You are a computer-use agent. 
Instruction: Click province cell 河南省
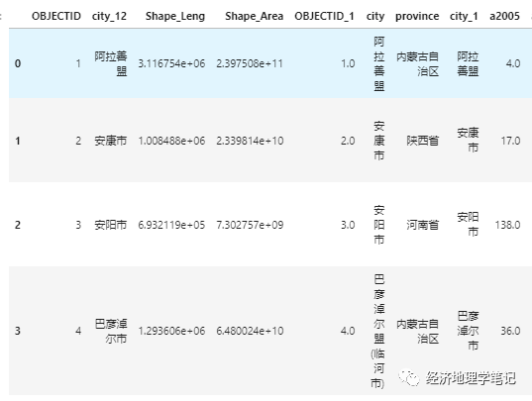pyautogui.click(x=422, y=225)
